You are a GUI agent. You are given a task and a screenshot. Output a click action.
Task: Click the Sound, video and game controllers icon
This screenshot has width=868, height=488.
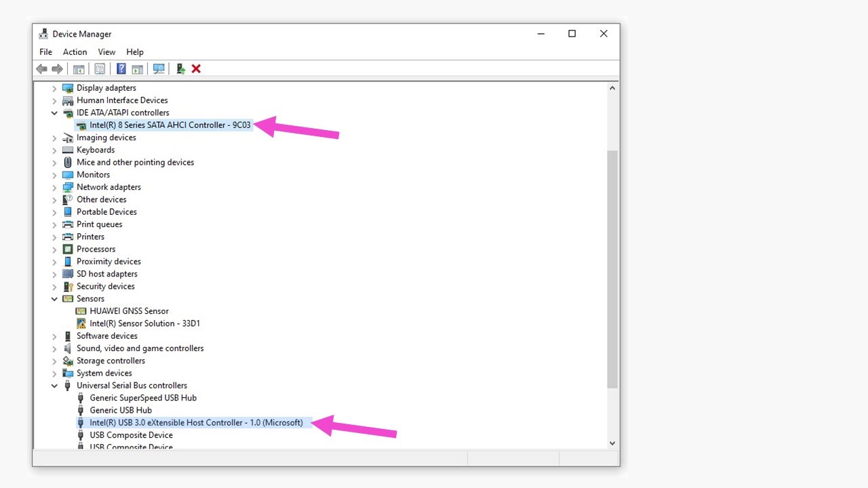68,348
